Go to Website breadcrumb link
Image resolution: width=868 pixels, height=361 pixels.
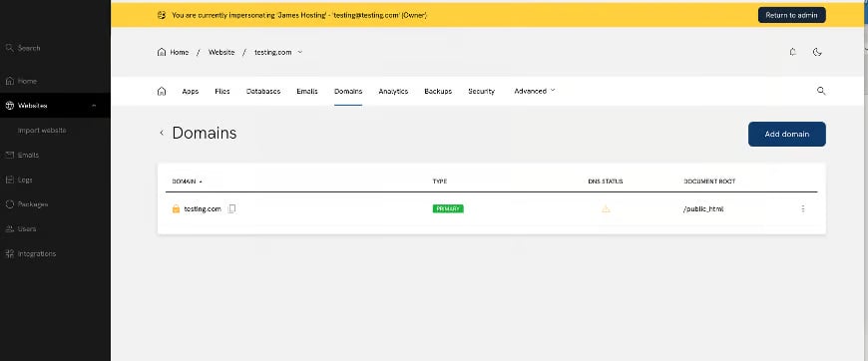click(221, 52)
